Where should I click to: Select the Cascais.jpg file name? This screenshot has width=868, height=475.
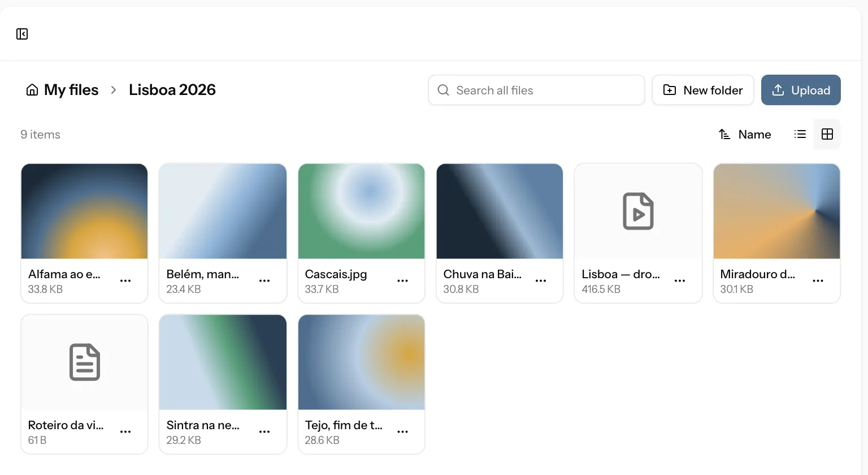point(336,274)
